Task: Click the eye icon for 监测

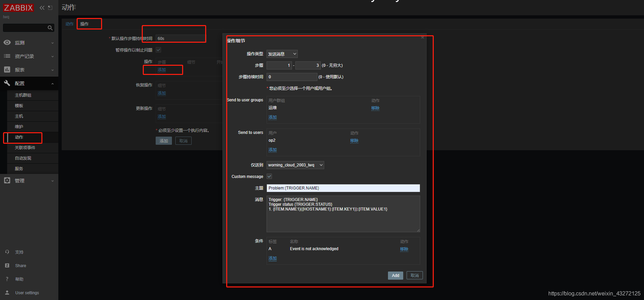Action: [x=7, y=42]
